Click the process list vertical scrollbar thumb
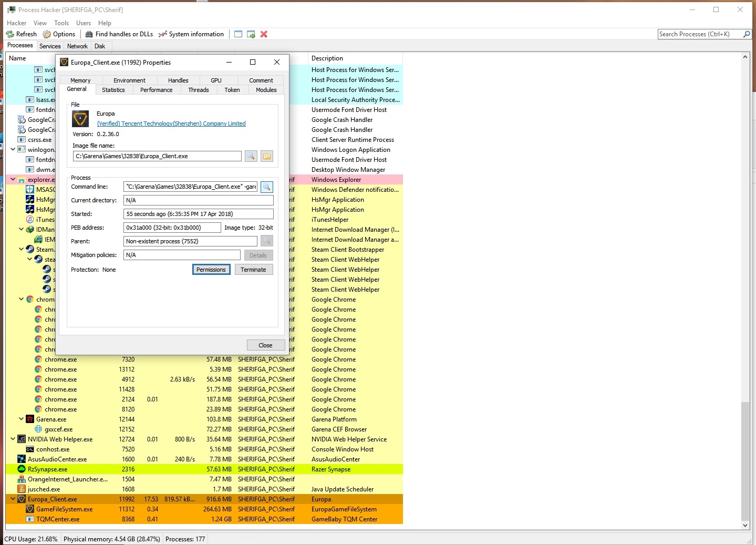The height and width of the screenshot is (545, 756). click(x=745, y=460)
